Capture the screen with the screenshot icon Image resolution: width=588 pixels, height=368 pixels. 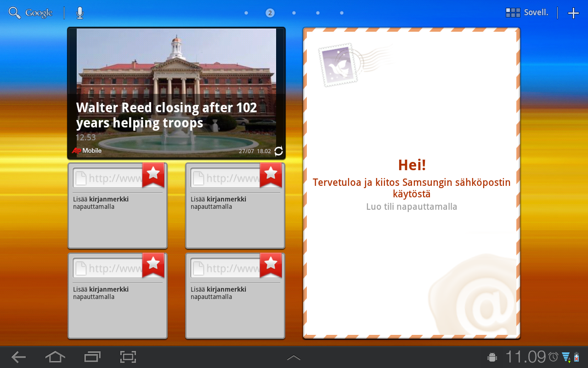(128, 357)
